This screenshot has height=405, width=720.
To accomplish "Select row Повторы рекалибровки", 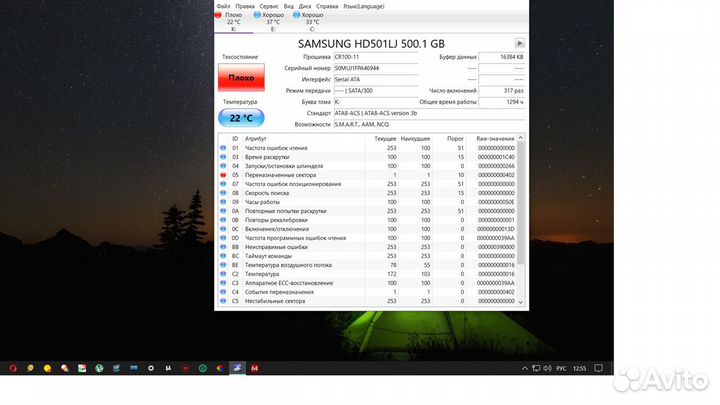I will (x=368, y=220).
